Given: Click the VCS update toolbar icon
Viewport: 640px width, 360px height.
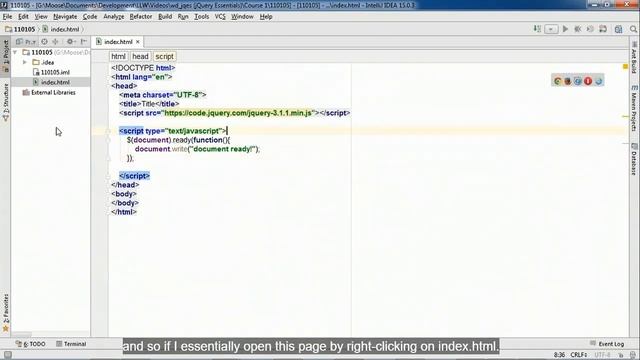Looking at the screenshot, I should point(603,29).
